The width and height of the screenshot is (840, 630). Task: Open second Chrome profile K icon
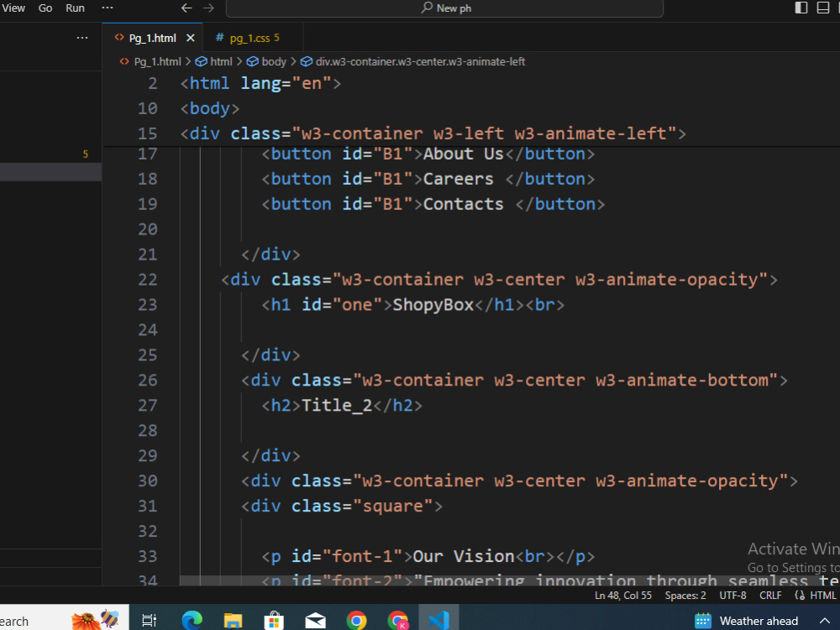pos(397,621)
